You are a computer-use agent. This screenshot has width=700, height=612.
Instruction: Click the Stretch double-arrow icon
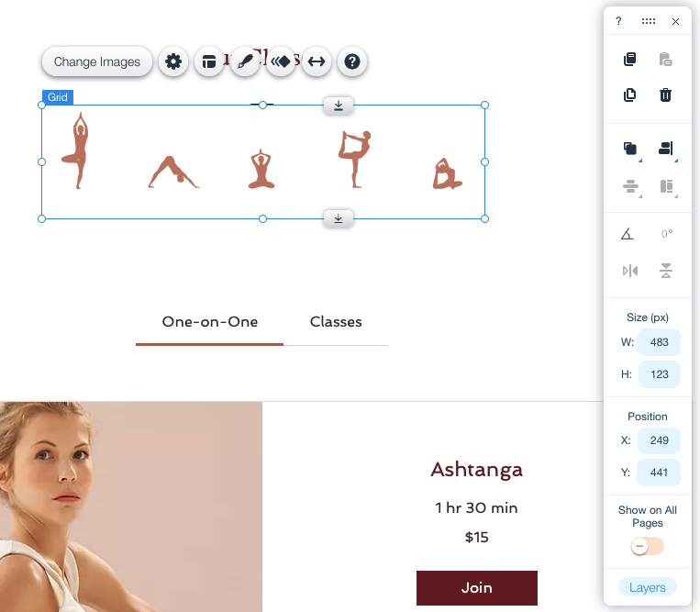(317, 61)
